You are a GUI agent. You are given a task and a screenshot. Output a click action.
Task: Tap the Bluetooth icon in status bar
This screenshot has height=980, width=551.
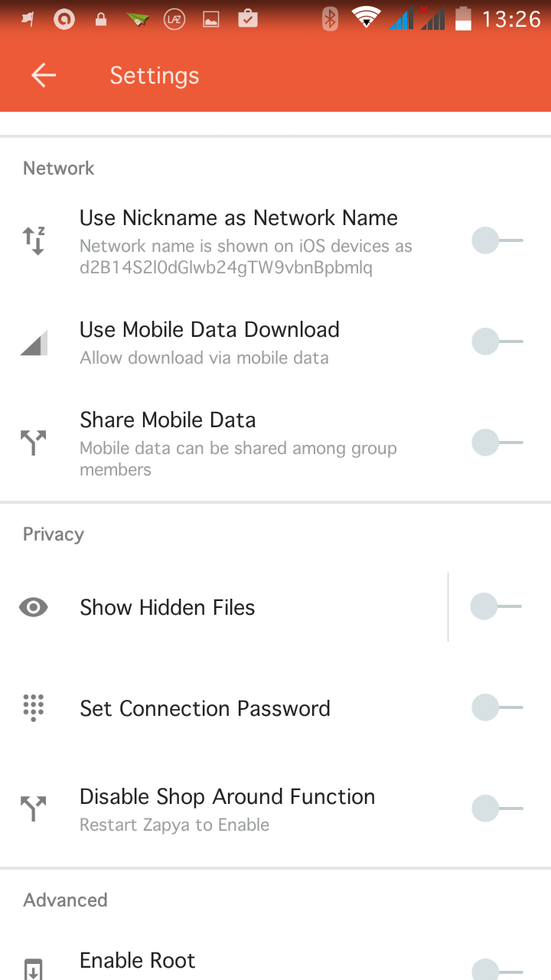(330, 18)
